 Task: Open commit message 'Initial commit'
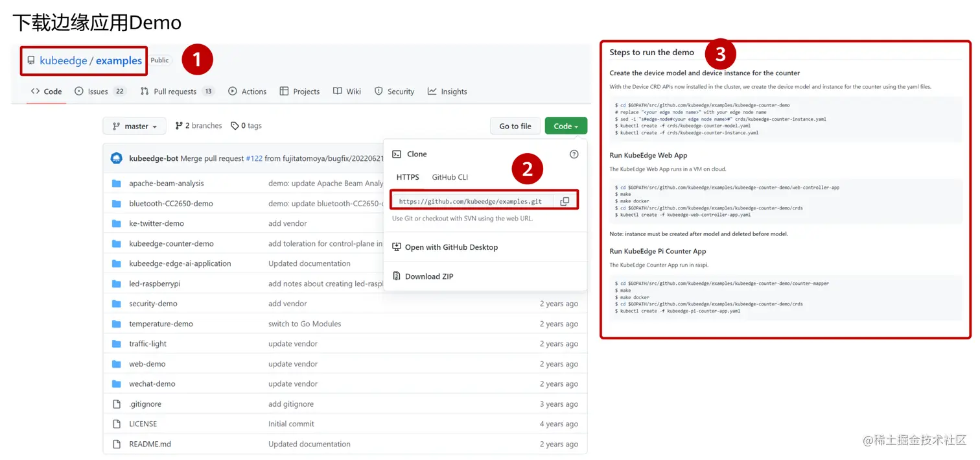(291, 424)
